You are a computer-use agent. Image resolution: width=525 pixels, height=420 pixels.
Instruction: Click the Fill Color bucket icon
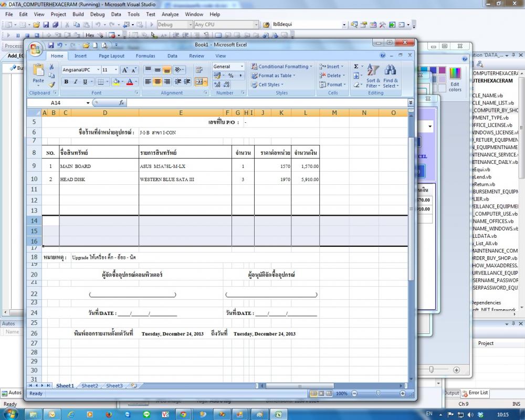tap(116, 82)
